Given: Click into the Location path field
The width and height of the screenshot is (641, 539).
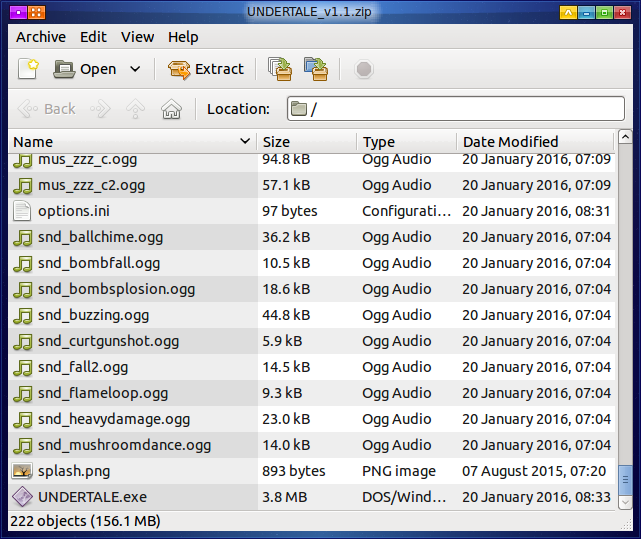Looking at the screenshot, I should 456,109.
